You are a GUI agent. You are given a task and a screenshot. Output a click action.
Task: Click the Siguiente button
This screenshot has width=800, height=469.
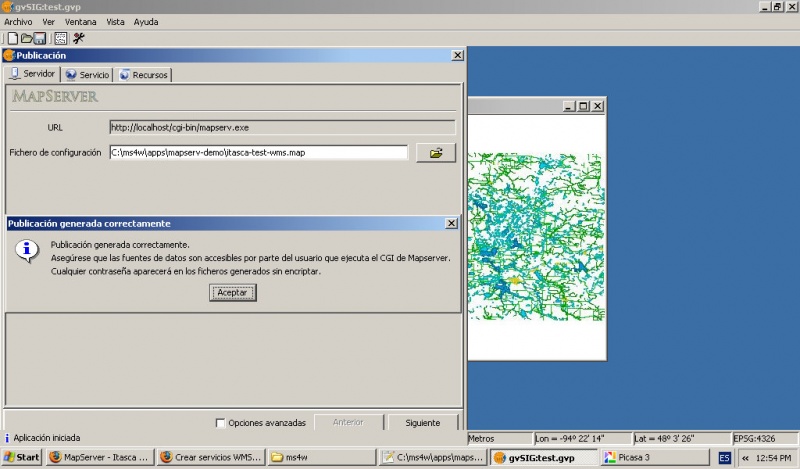tap(422, 423)
